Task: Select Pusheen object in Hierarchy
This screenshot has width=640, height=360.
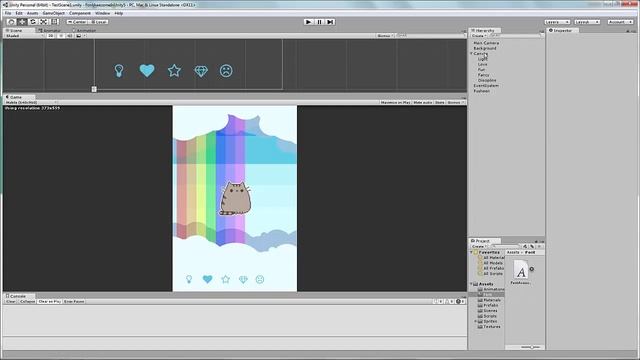Action: point(481,91)
